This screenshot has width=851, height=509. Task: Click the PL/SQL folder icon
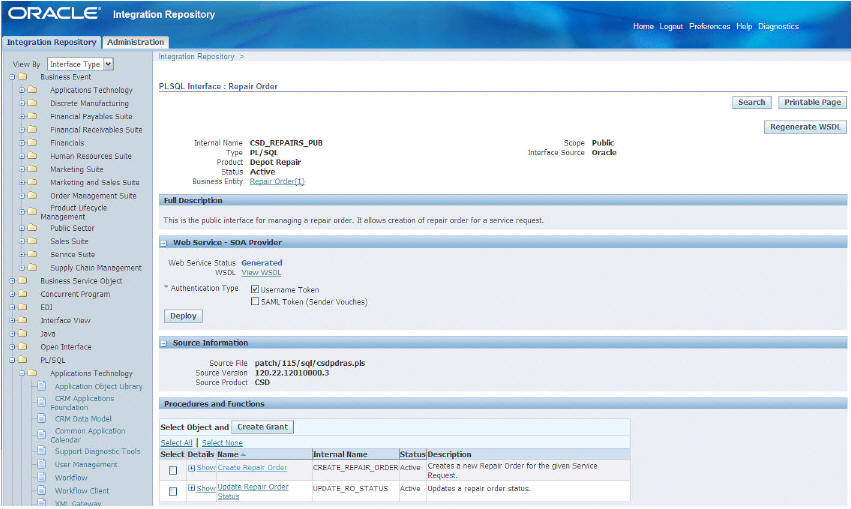[x=23, y=360]
